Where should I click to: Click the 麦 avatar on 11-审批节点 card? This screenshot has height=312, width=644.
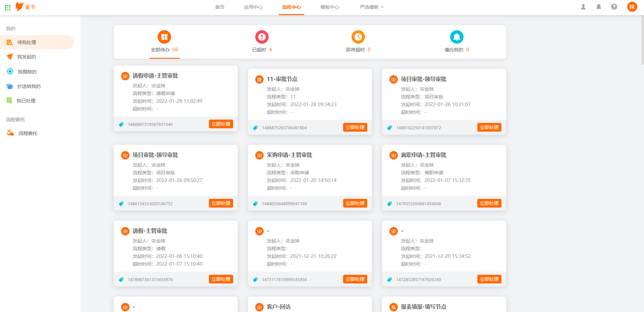[x=259, y=79]
